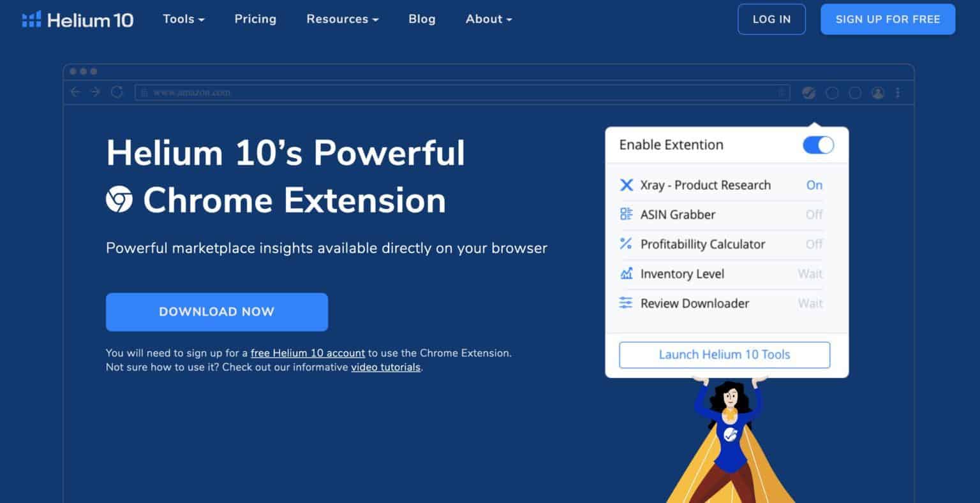The width and height of the screenshot is (980, 503).
Task: Open the browser three-dot menu icon
Action: click(898, 92)
